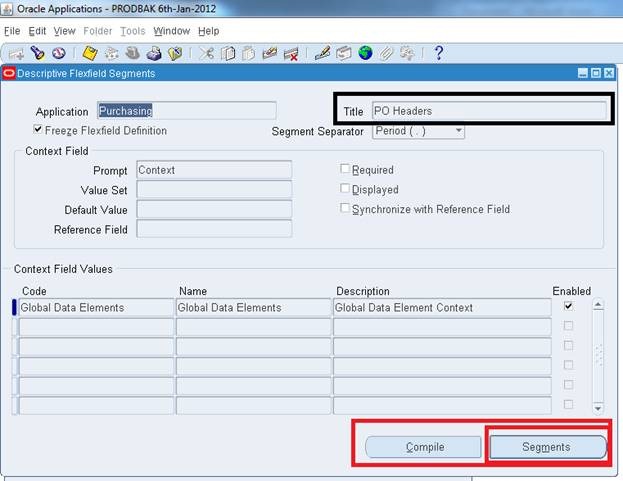Click scroll up arrow of context values list
623x481 pixels.
point(598,305)
